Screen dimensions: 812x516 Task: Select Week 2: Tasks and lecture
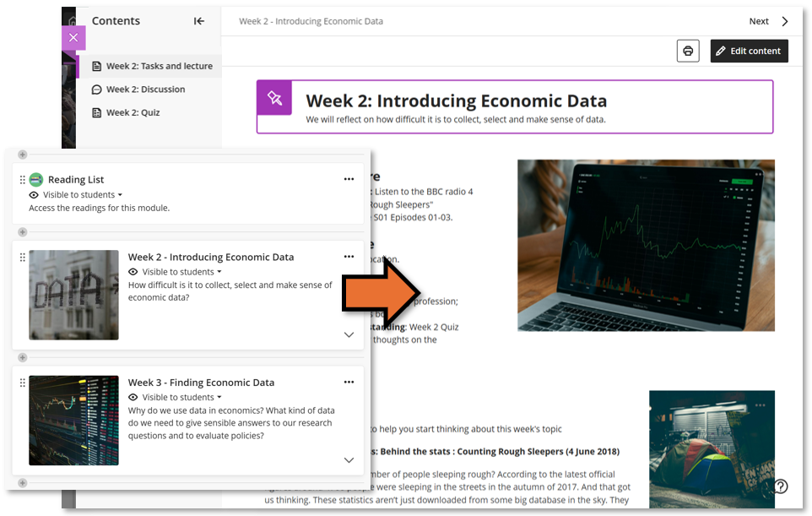pyautogui.click(x=159, y=66)
